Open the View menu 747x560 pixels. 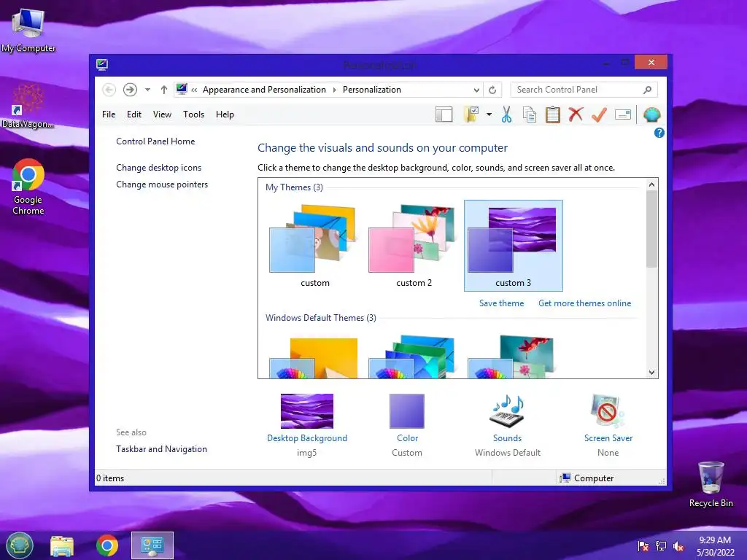162,114
